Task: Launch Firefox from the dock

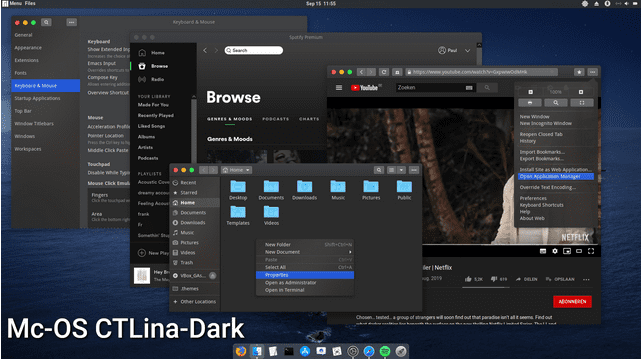Action: click(x=241, y=351)
